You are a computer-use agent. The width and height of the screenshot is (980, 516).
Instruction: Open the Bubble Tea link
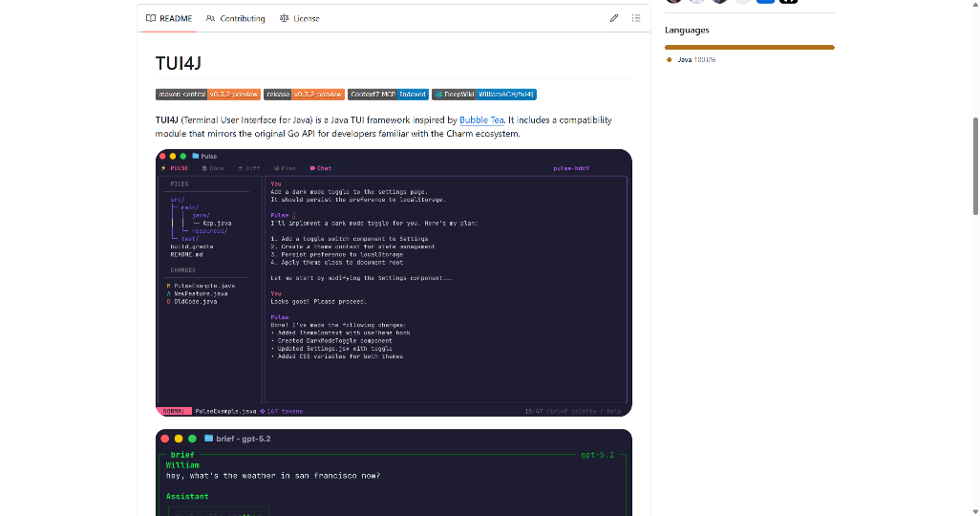tap(481, 120)
